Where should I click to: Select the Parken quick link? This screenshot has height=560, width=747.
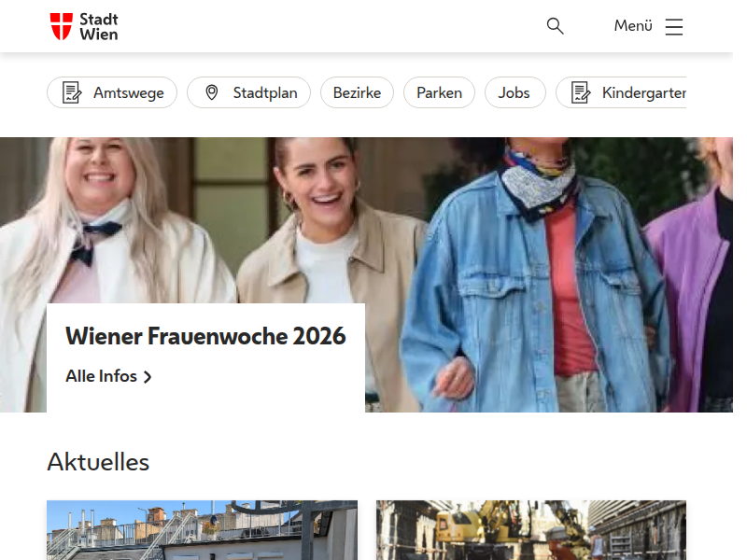tap(439, 92)
